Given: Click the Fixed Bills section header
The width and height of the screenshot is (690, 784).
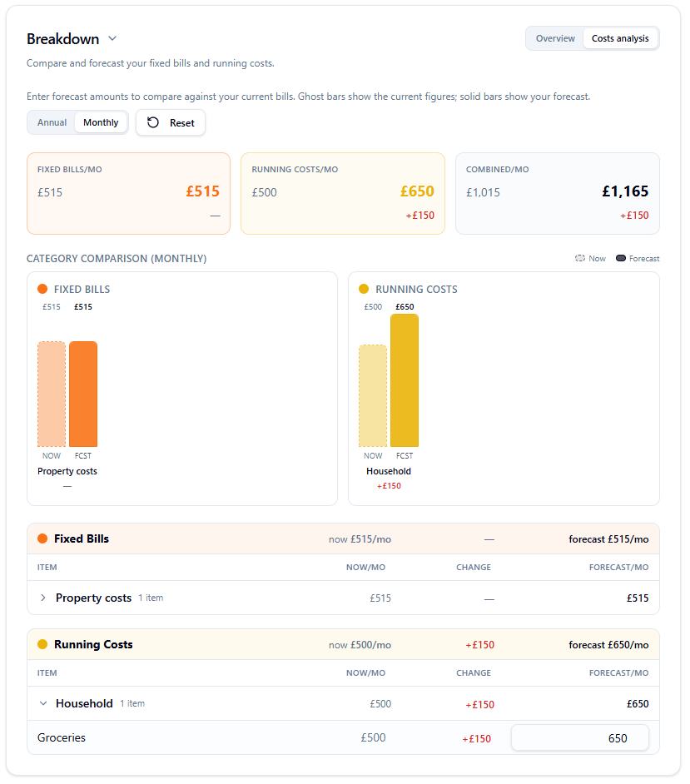Looking at the screenshot, I should point(343,539).
